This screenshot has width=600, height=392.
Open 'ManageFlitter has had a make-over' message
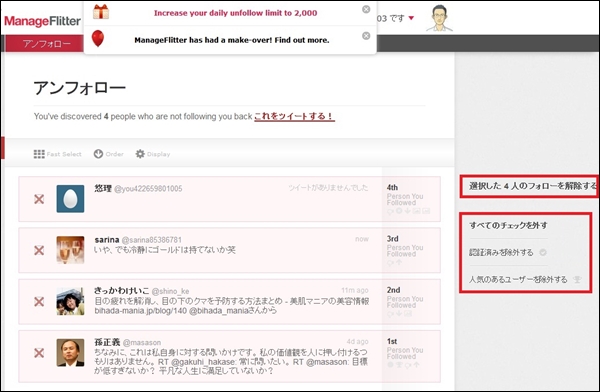point(232,40)
